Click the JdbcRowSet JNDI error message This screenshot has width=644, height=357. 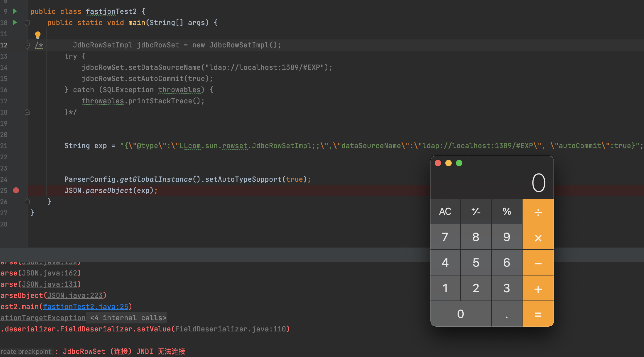coord(124,351)
